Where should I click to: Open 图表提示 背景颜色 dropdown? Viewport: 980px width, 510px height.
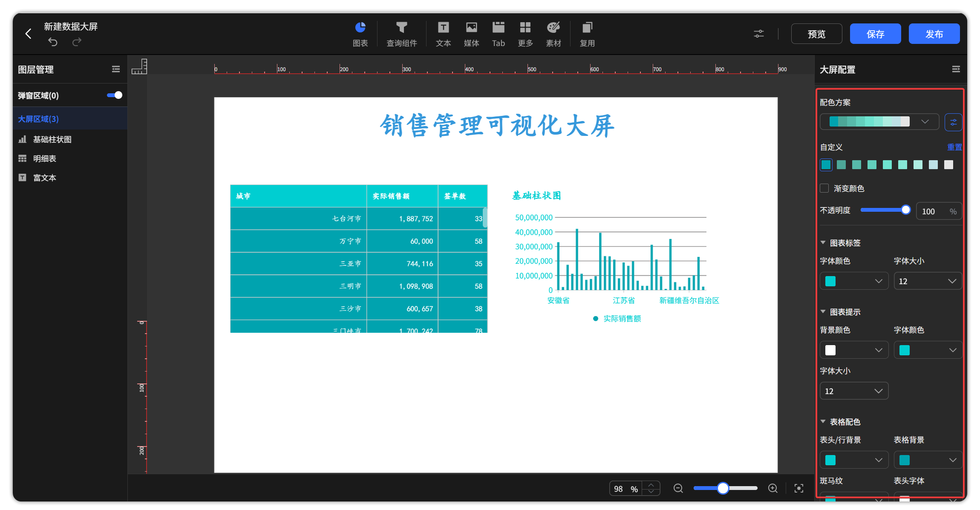coord(854,350)
